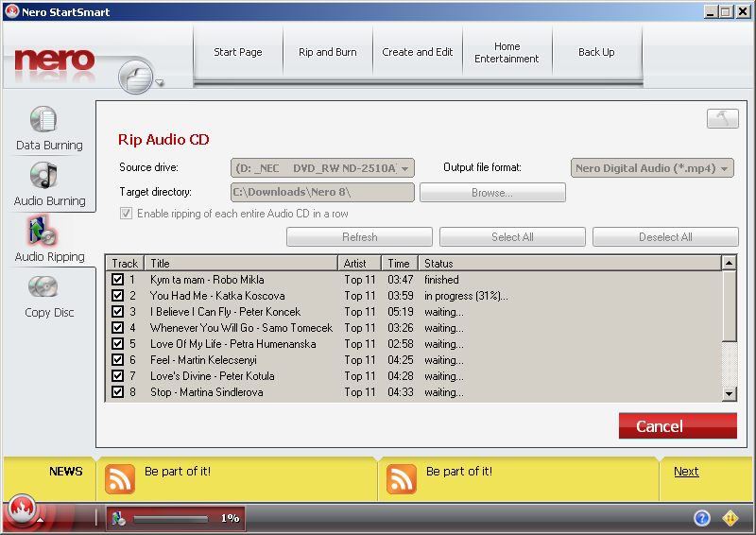Click the Browse... button
756x535 pixels.
492,193
